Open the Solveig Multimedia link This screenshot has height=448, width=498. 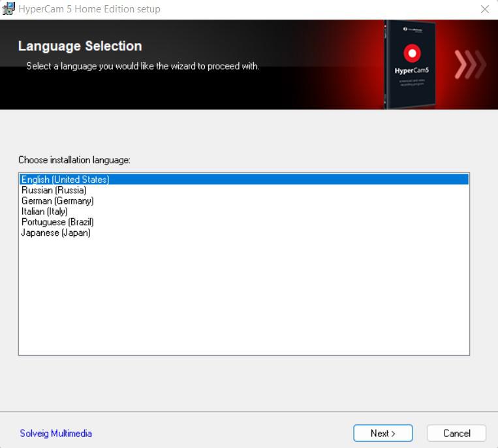pos(56,434)
